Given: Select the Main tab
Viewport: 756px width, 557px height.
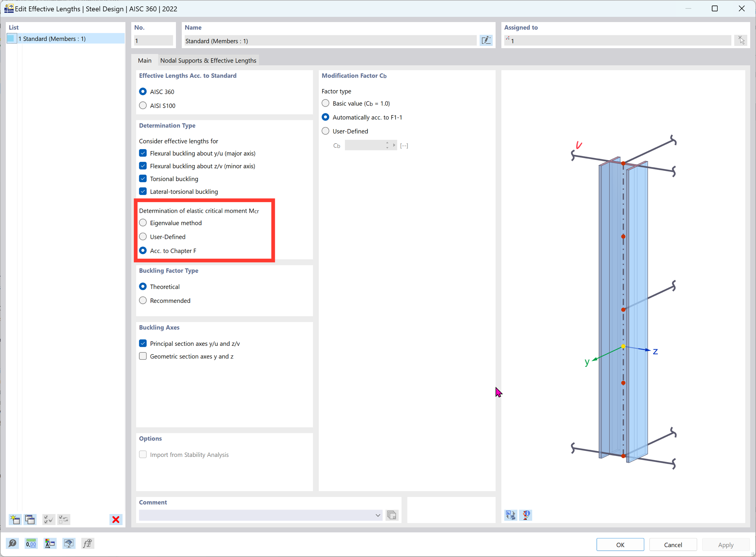Looking at the screenshot, I should click(x=144, y=60).
